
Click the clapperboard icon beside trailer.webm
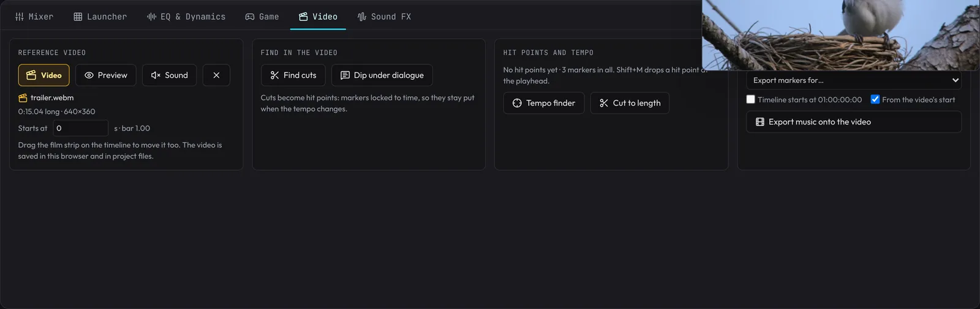23,98
